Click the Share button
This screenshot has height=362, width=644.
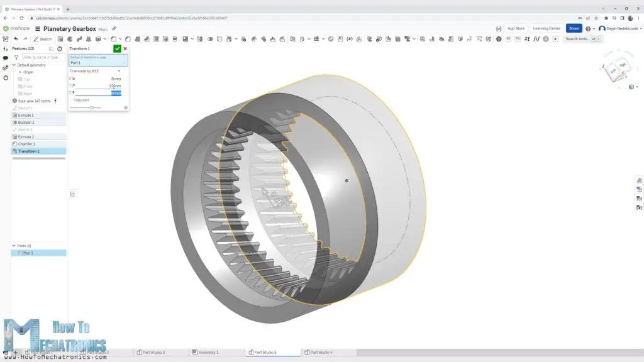pos(574,28)
